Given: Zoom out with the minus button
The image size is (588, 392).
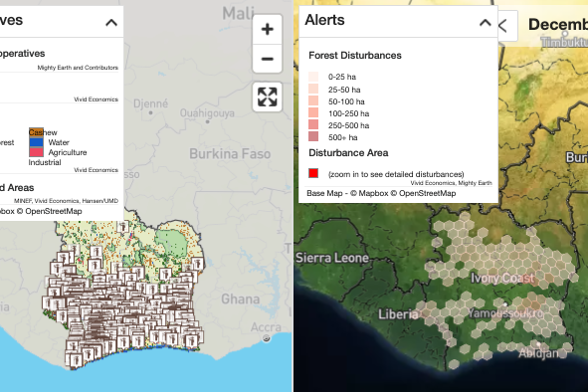Looking at the screenshot, I should pos(267,59).
